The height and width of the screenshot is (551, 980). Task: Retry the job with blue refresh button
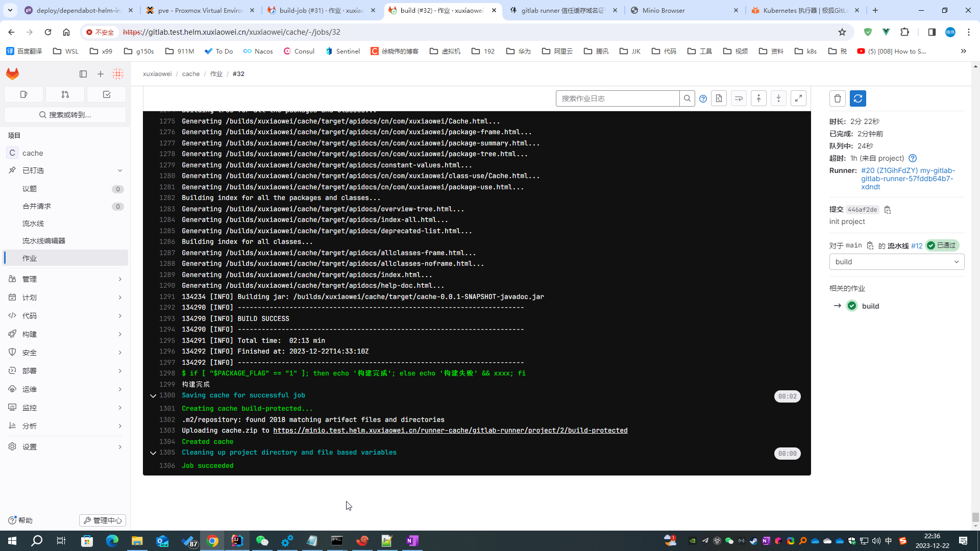point(858,98)
